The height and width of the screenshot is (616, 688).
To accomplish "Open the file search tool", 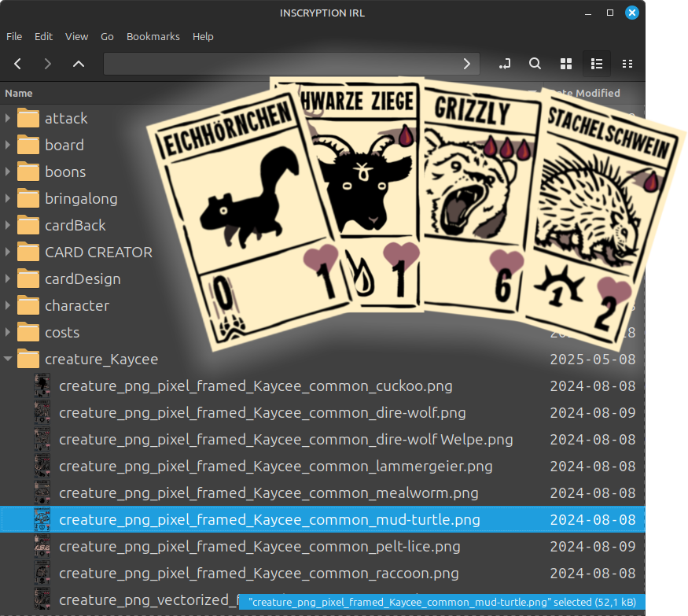I will click(x=535, y=64).
